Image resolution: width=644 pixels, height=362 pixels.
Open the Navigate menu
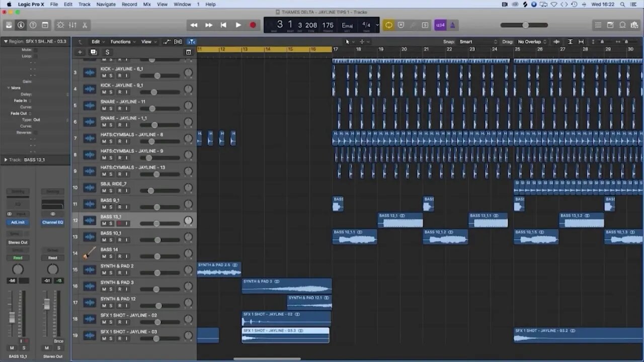pyautogui.click(x=106, y=4)
